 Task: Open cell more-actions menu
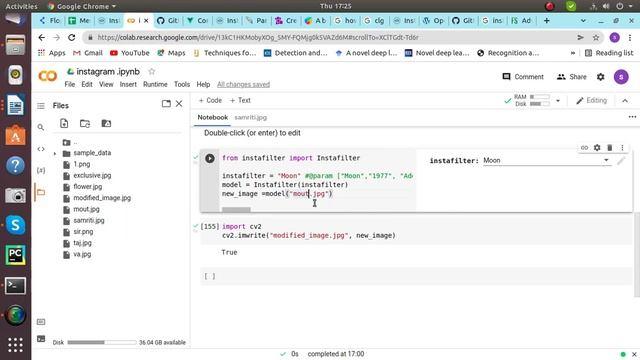[622, 148]
